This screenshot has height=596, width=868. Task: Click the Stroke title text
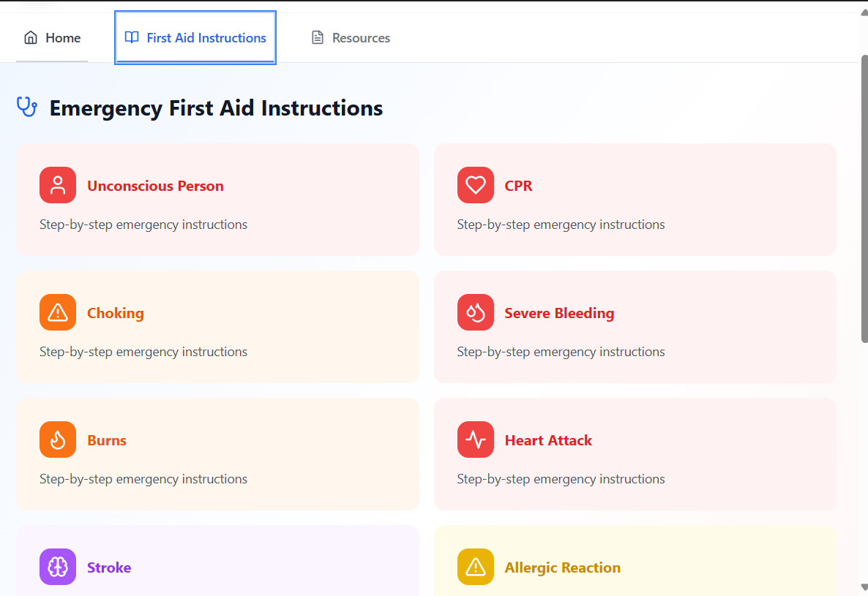109,567
